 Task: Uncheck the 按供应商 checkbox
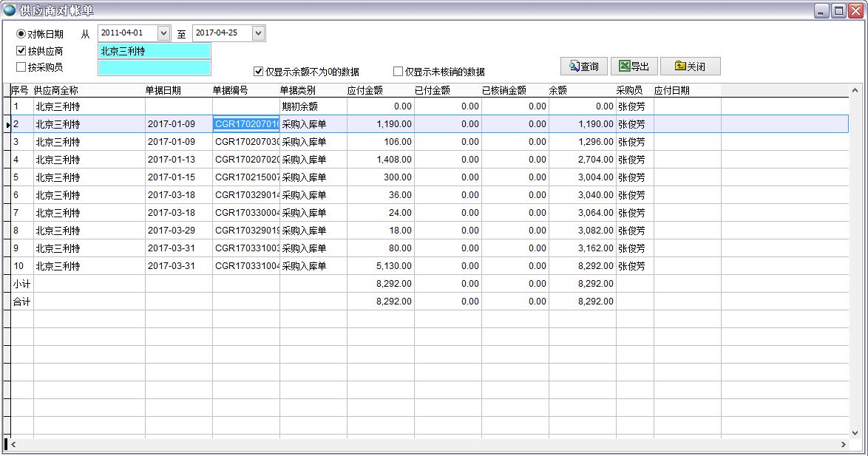click(21, 51)
